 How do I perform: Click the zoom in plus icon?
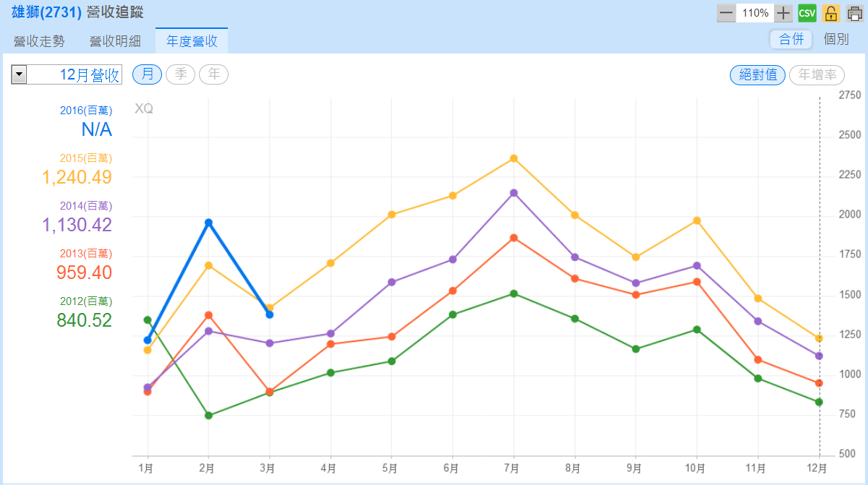point(783,13)
